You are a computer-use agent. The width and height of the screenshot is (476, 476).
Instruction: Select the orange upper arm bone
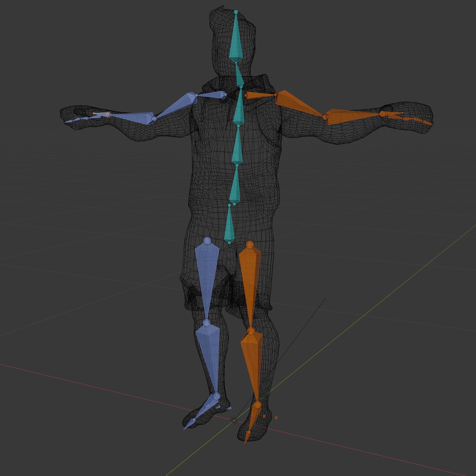(298, 103)
